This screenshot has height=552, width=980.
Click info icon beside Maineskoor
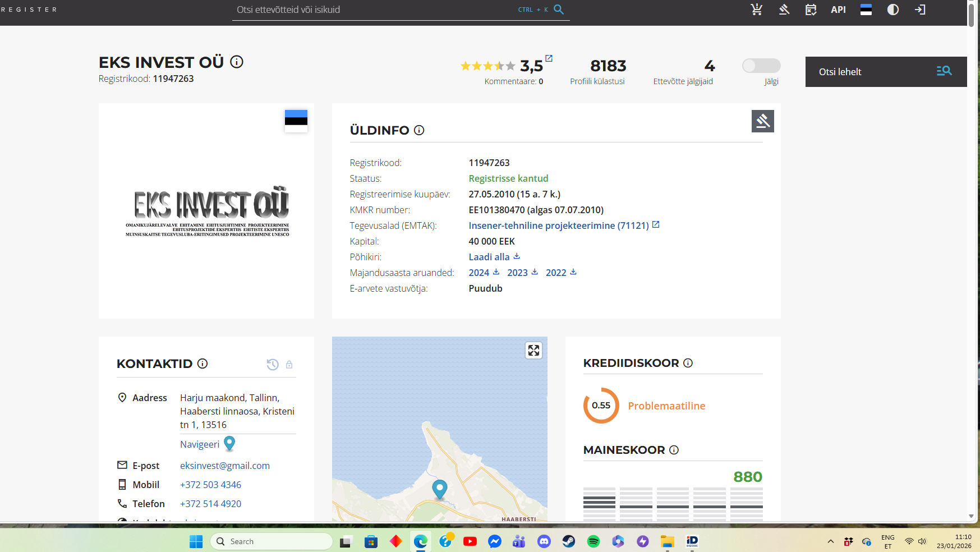[x=674, y=450]
